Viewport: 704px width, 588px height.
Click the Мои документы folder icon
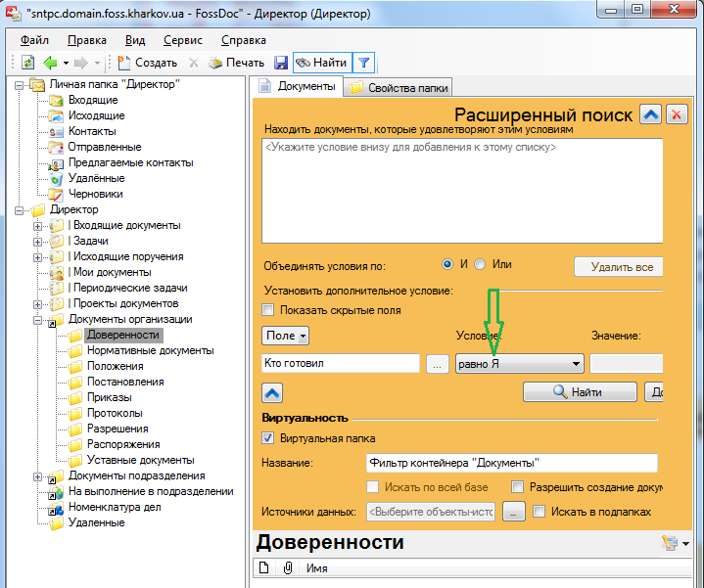point(57,273)
